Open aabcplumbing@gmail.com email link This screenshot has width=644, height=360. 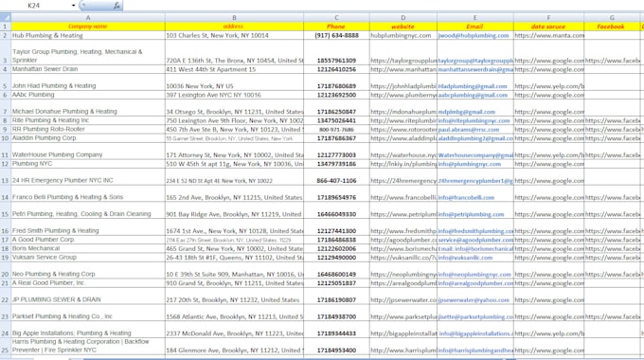473,96
